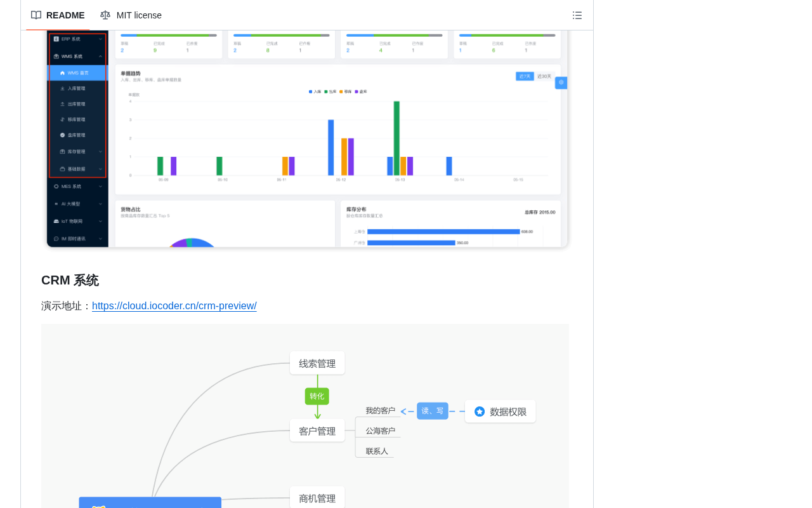This screenshot has width=812, height=508.
Task: Expand the MES 系统 menu chevron
Action: click(x=100, y=186)
